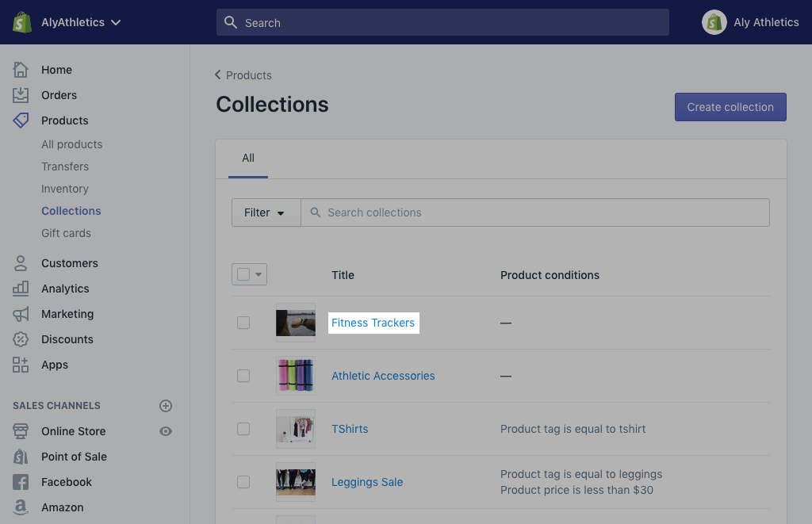Select the Analytics bar-chart icon
This screenshot has height=524, width=812.
coord(22,289)
